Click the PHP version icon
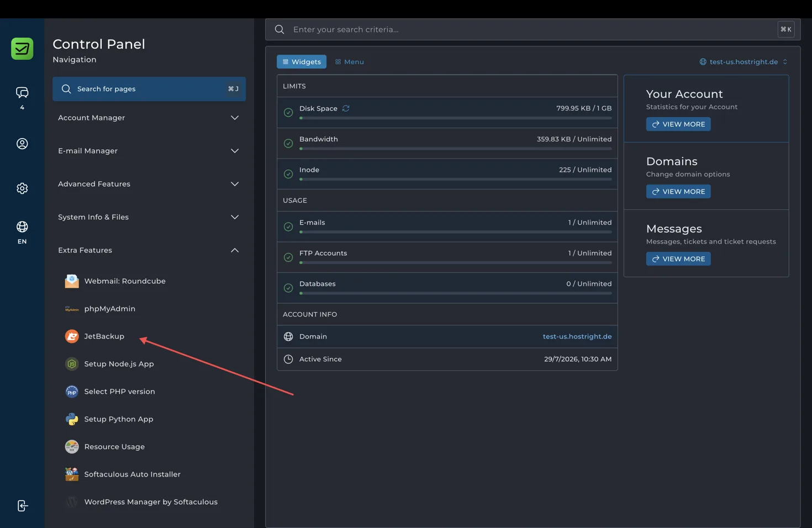 [x=72, y=392]
